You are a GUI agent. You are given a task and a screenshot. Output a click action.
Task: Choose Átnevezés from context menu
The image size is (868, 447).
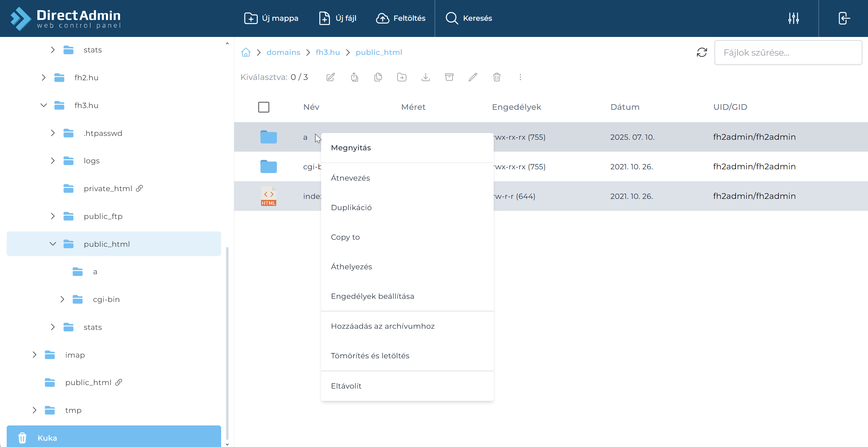coord(407,178)
